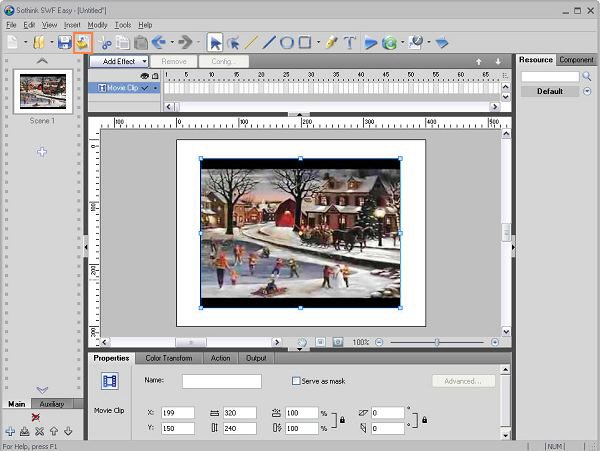Open the Movie Clip layer dropdown arrow
This screenshot has width=600, height=451.
click(x=155, y=88)
